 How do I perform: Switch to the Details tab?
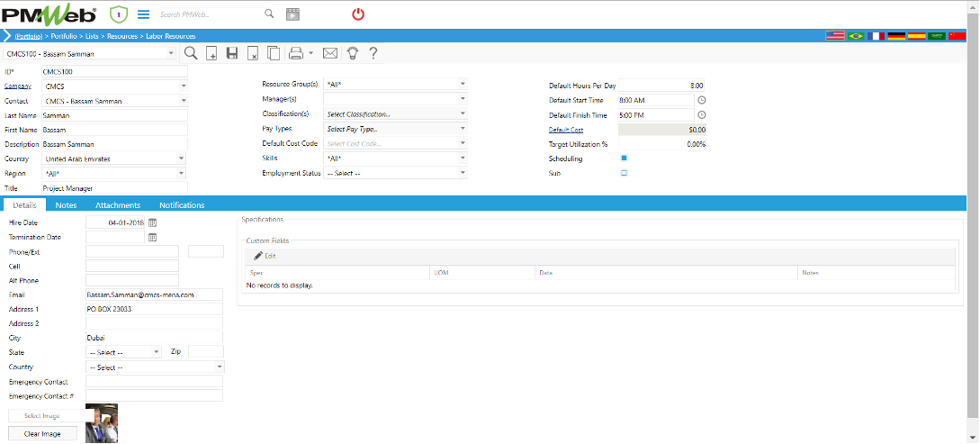[25, 205]
